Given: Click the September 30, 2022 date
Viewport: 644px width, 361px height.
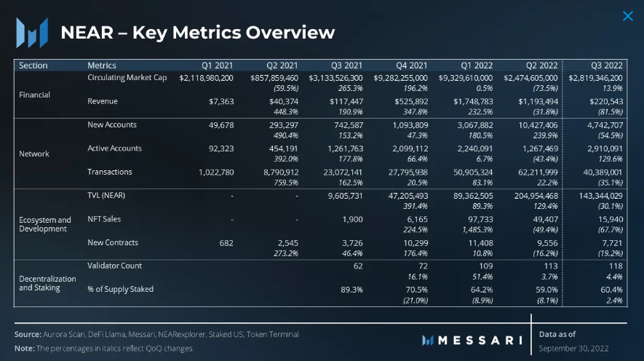Looking at the screenshot, I should coord(573,349).
